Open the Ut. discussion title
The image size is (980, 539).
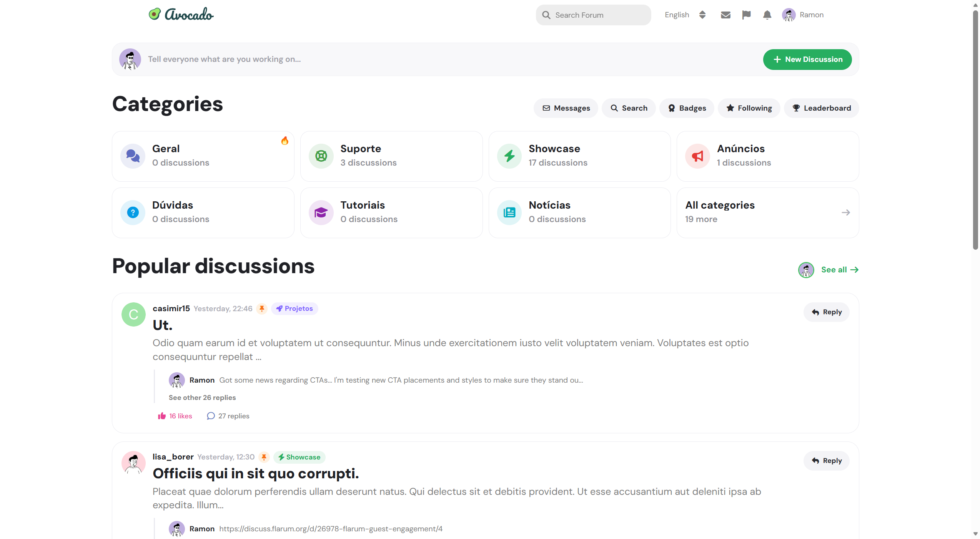click(x=162, y=325)
